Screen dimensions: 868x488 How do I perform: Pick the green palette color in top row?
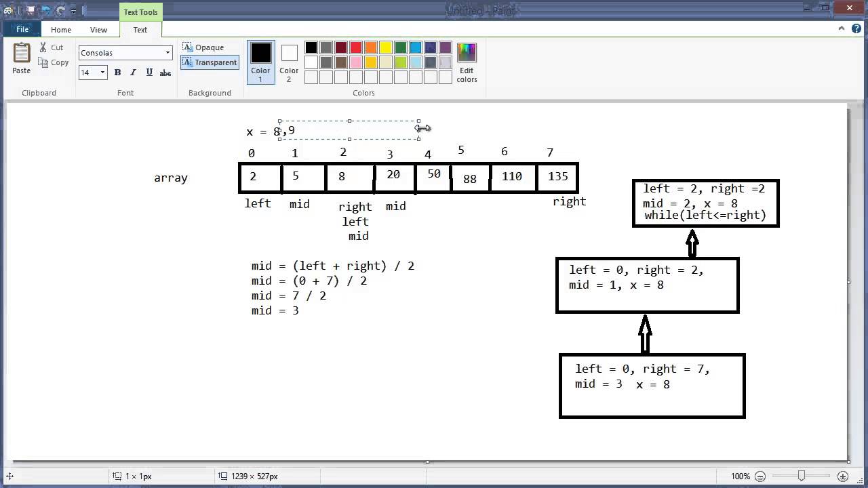401,47
